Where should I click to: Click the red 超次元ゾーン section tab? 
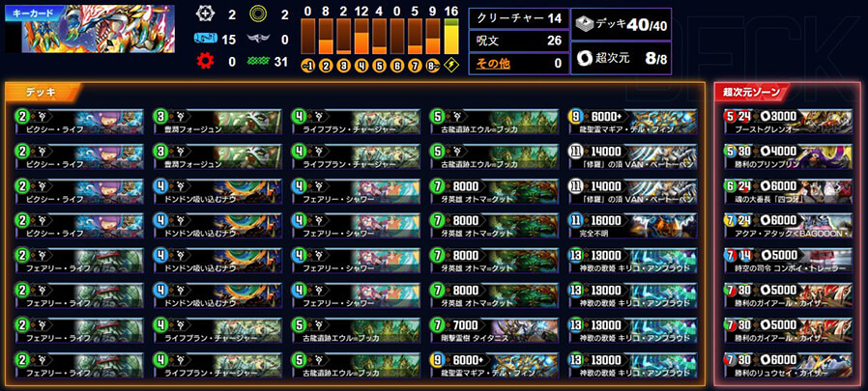pyautogui.click(x=752, y=93)
